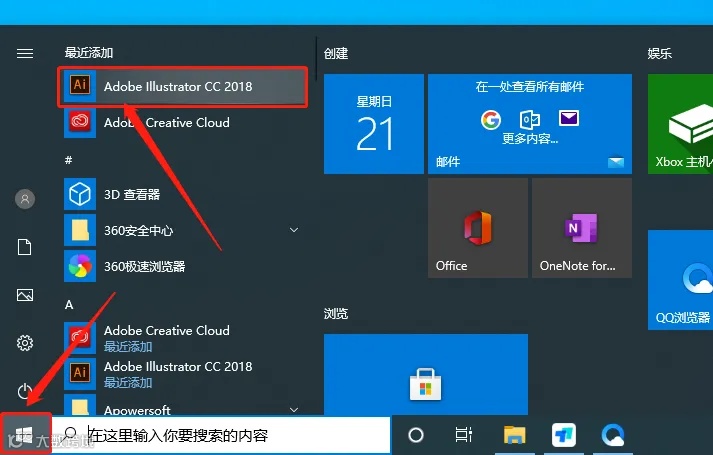Click the Google icon in mail tile

(491, 120)
